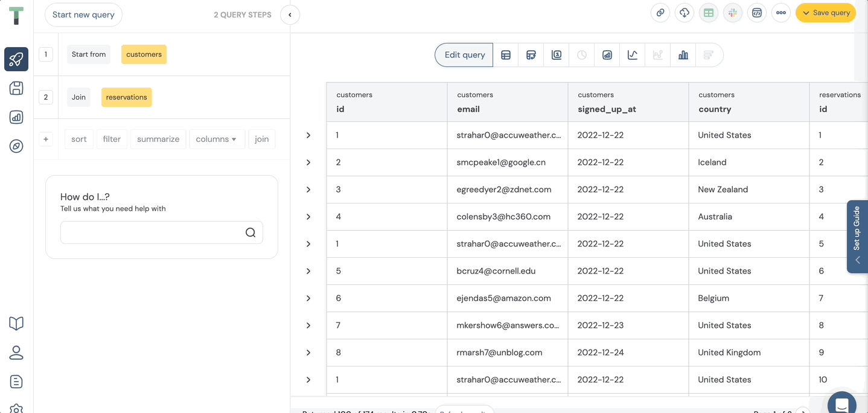Open the Save query dropdown button
The height and width of the screenshot is (413, 868).
pyautogui.click(x=825, y=13)
